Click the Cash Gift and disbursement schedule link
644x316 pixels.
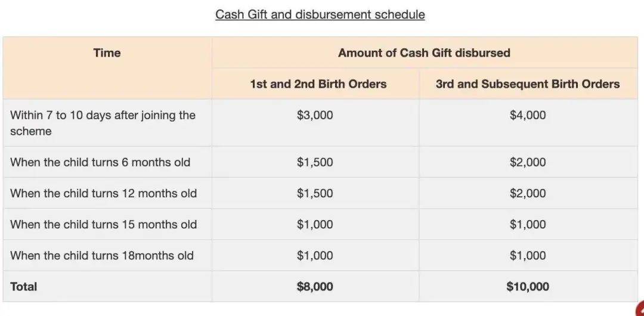pyautogui.click(x=320, y=14)
